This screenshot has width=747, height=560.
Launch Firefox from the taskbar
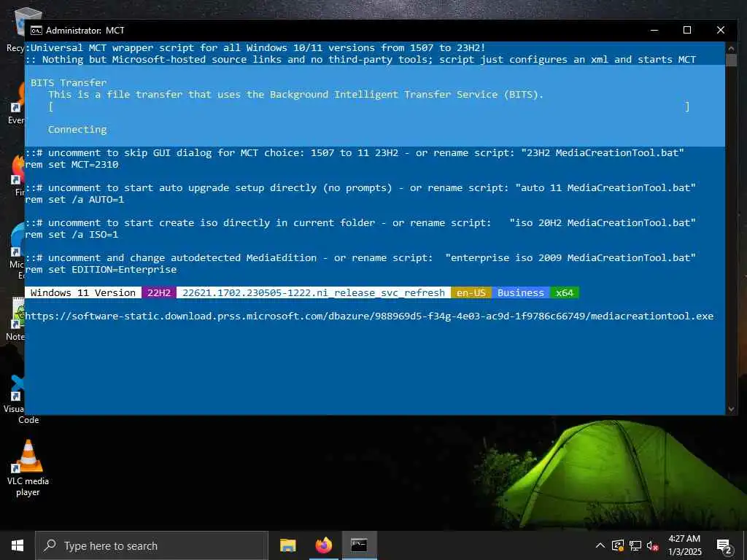(x=323, y=545)
